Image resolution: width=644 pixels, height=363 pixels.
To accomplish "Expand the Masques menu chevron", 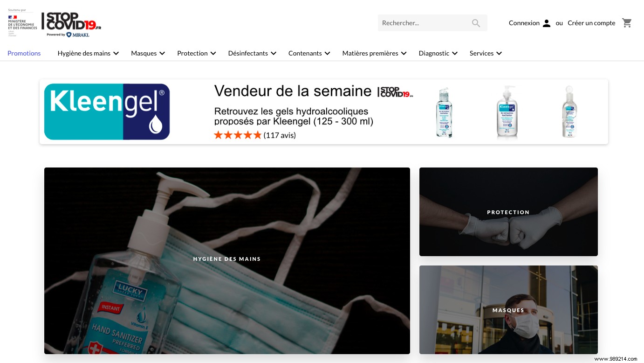I will pos(162,53).
